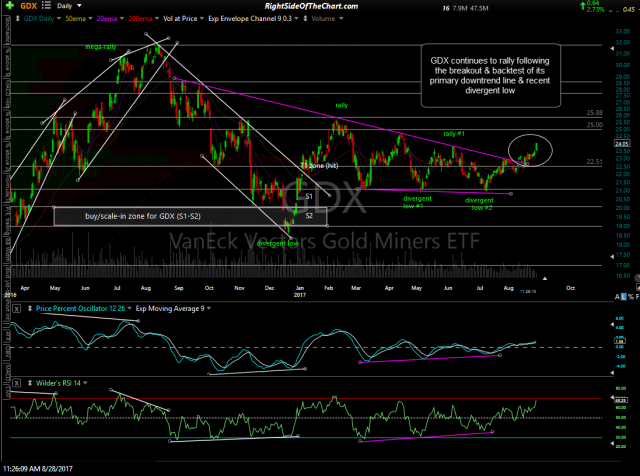This screenshot has width=640, height=476.
Task: Click the Aug 2017 label on time axis
Action: tap(509, 288)
